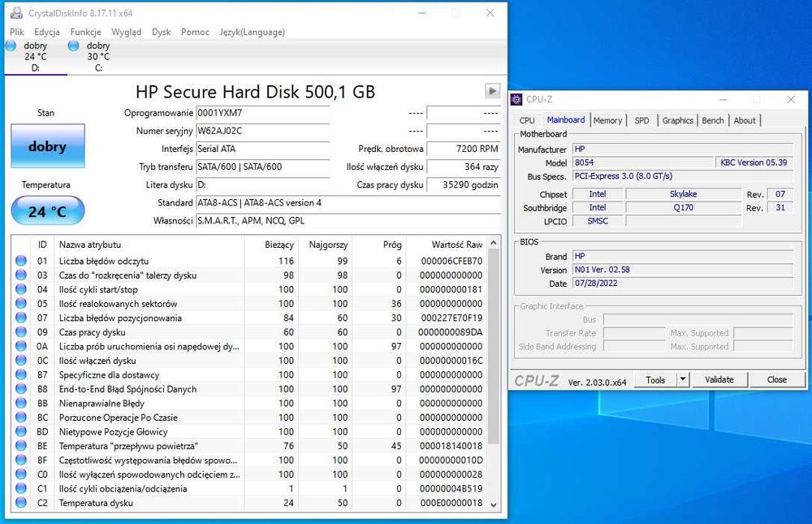The width and height of the screenshot is (812, 524).
Task: Click status circle for attribute BC
Action: click(21, 418)
